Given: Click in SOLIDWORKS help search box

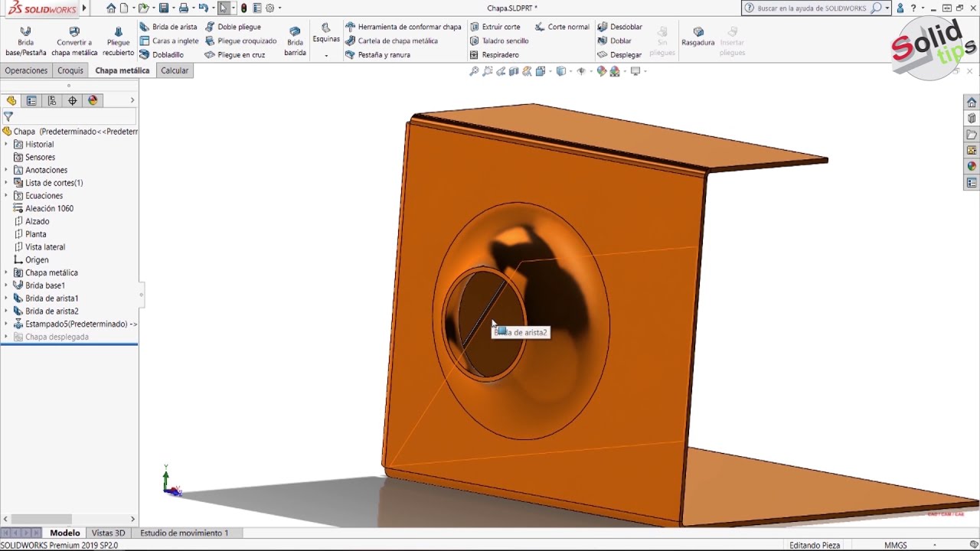Looking at the screenshot, I should 812,8.
